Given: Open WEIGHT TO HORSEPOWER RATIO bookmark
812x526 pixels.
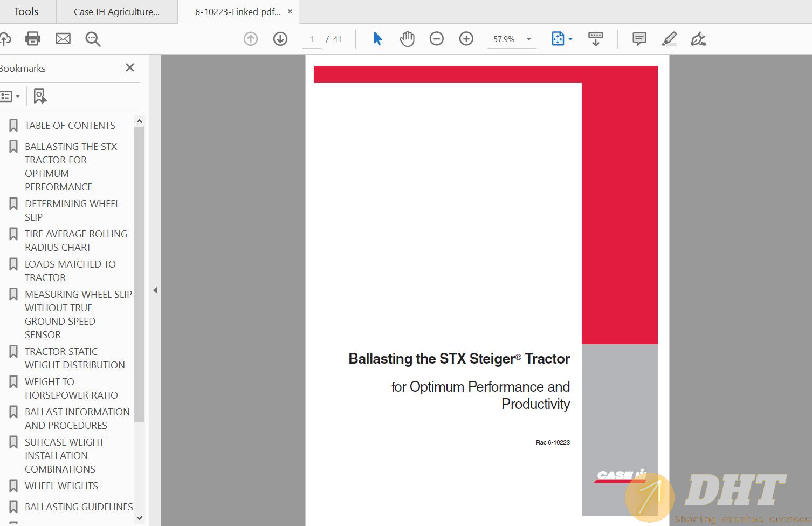Looking at the screenshot, I should coord(71,388).
